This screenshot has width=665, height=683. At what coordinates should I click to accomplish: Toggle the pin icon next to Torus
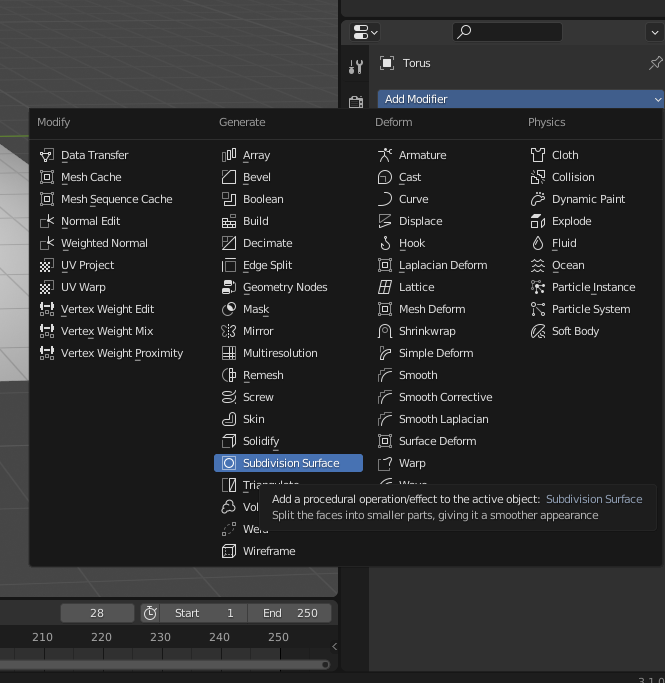click(x=655, y=63)
